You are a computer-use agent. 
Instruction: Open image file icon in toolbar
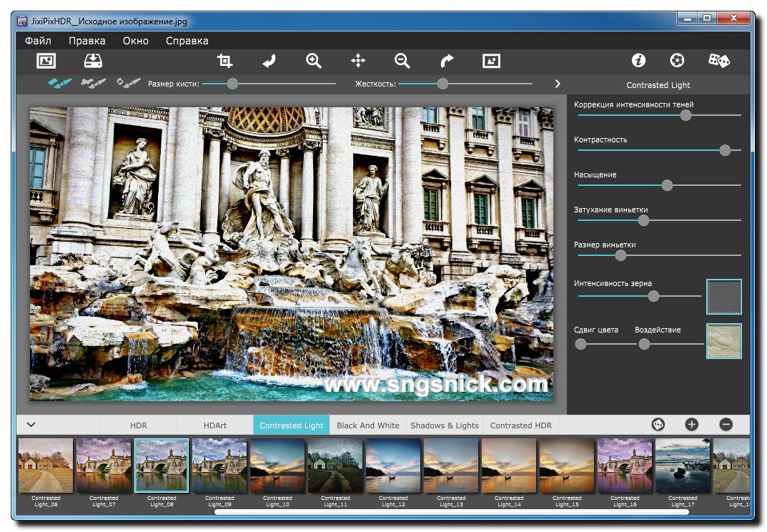pyautogui.click(x=46, y=61)
